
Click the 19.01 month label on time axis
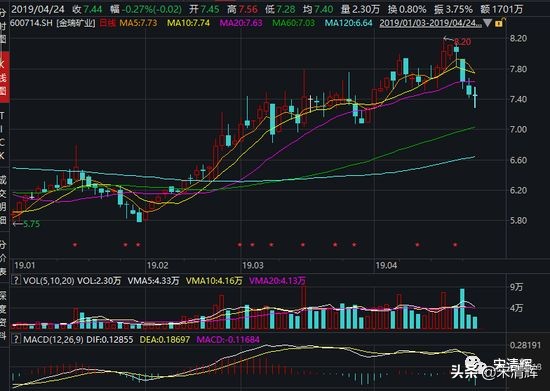pos(25,265)
